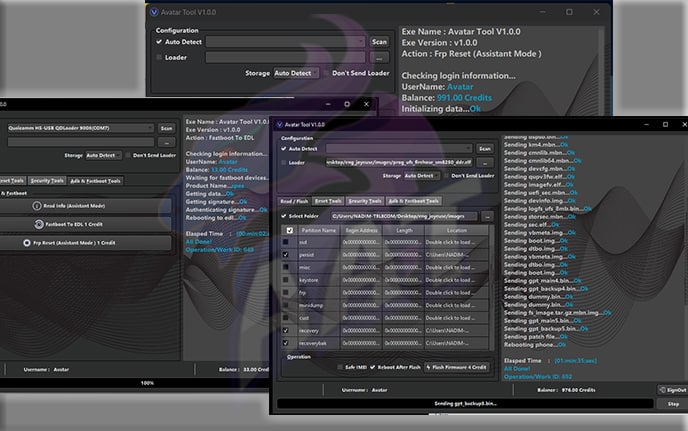Click Fastboot To EDL 1 Credit button
Screen dimensions: 688x431
85,224
